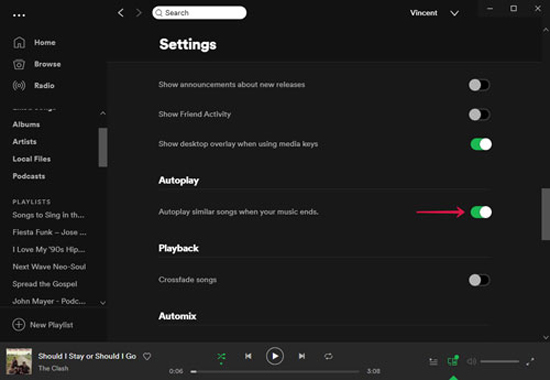
Task: Like the song with heart icon
Action: (147, 356)
